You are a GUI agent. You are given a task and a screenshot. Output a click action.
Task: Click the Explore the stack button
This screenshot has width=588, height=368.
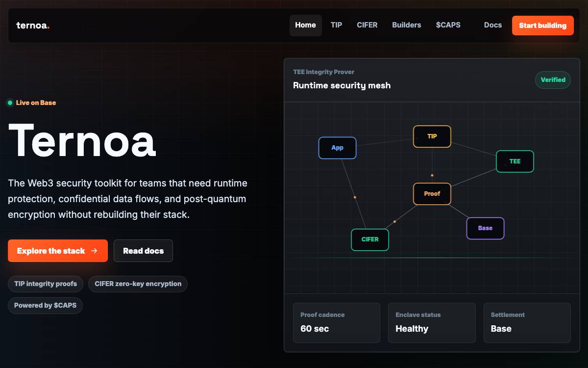(x=58, y=251)
